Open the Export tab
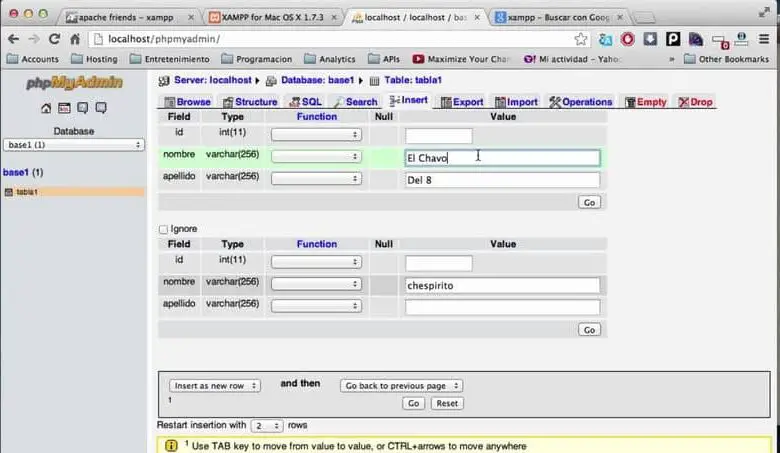Image resolution: width=780 pixels, height=453 pixels. [x=462, y=102]
